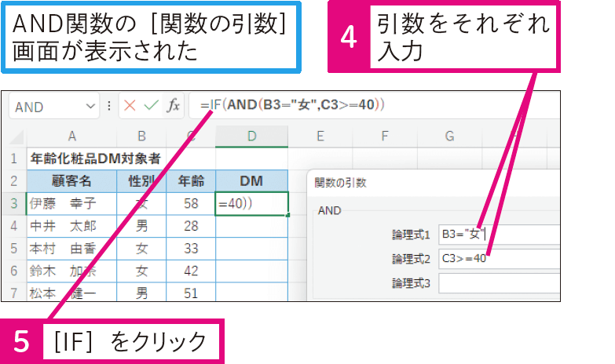
Task: Click the 年齢 header cell
Action: coord(191,181)
